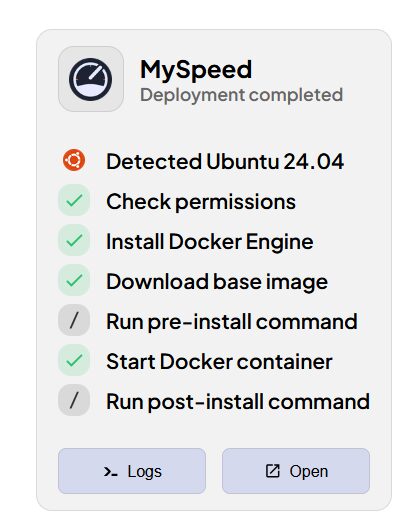406x515 pixels.
Task: Click the Start Docker container step label
Action: pyautogui.click(x=219, y=362)
